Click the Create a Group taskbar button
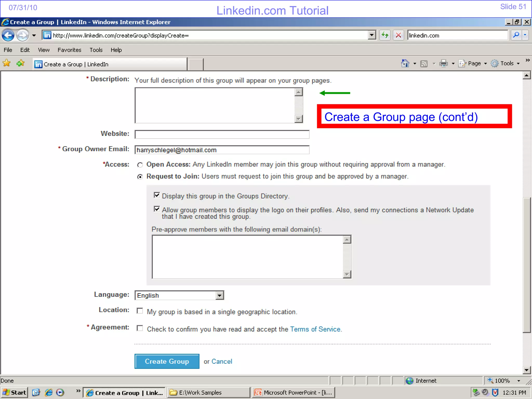The width and height of the screenshot is (532, 399). (124, 393)
